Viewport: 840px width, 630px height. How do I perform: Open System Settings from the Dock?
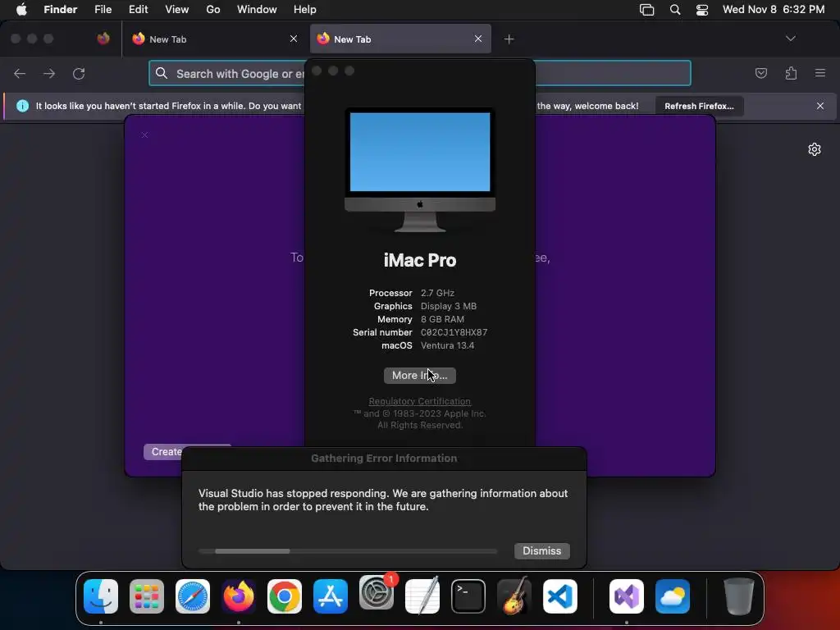click(x=376, y=594)
